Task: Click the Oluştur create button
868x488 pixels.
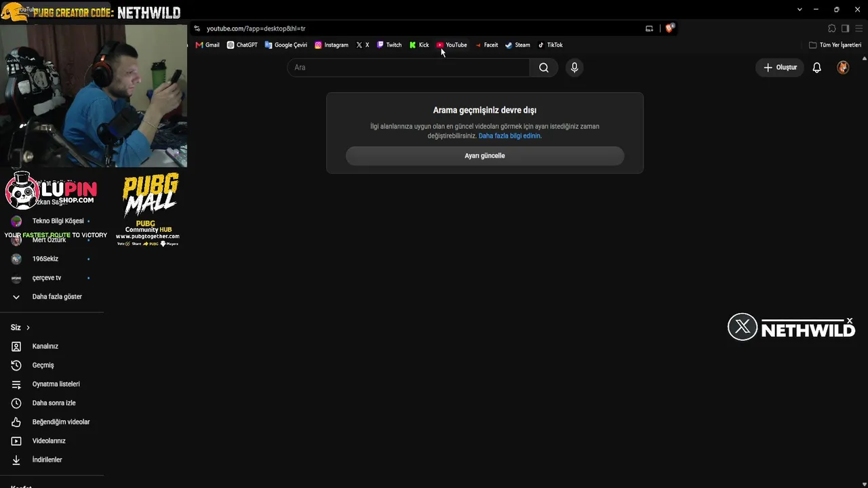Action: point(780,68)
